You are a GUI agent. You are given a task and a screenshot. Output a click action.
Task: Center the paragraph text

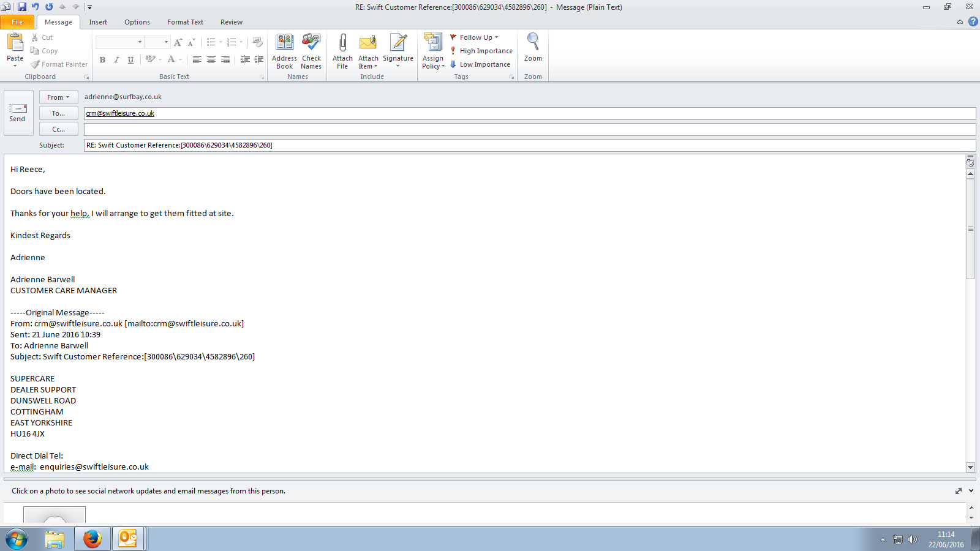pyautogui.click(x=211, y=59)
